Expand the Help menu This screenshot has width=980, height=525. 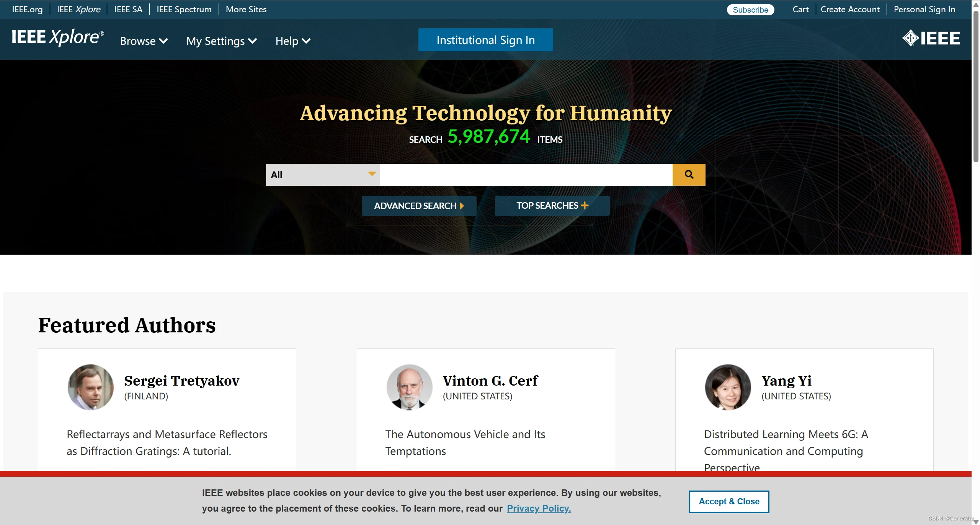[293, 41]
